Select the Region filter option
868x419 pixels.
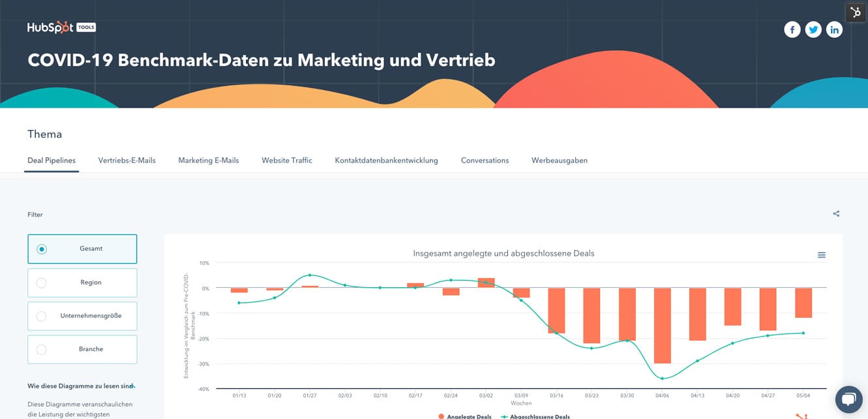[x=82, y=283]
